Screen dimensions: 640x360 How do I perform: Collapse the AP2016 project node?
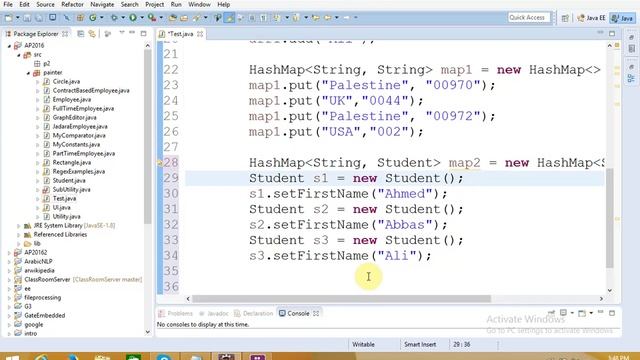9,46
